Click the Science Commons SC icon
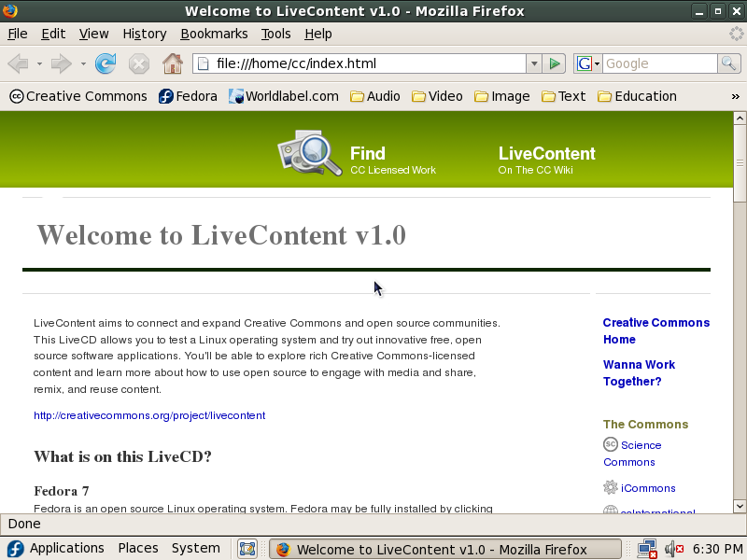Viewport: 747px width, 560px height. click(x=611, y=444)
